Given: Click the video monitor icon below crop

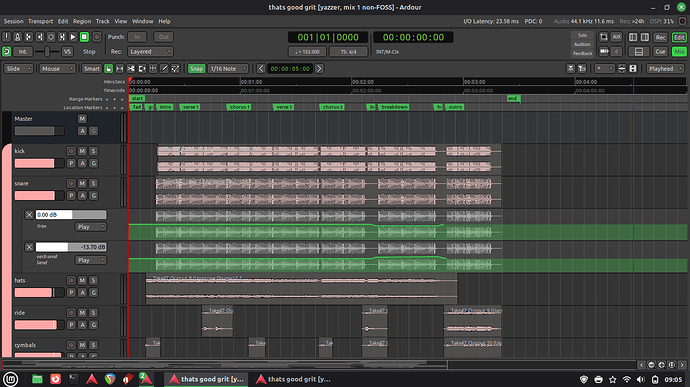Looking at the screenshot, I should tap(604, 52).
